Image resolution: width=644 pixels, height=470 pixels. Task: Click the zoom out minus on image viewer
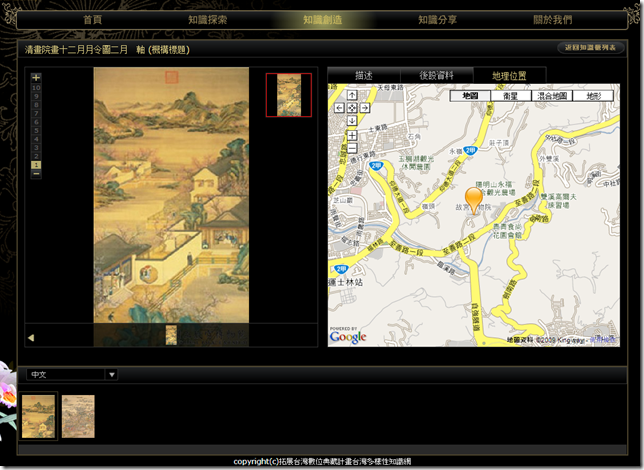point(36,174)
